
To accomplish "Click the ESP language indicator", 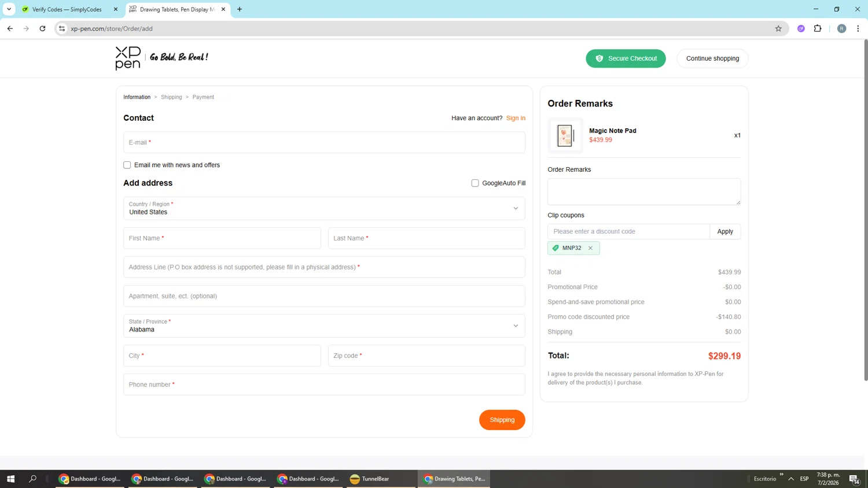I will (x=804, y=479).
